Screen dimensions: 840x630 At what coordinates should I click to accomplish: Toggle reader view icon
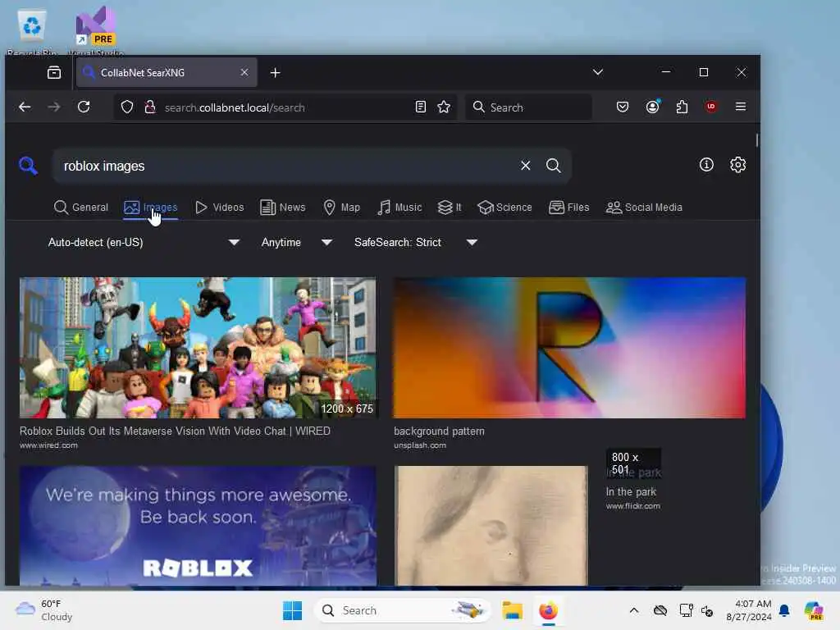coord(421,107)
